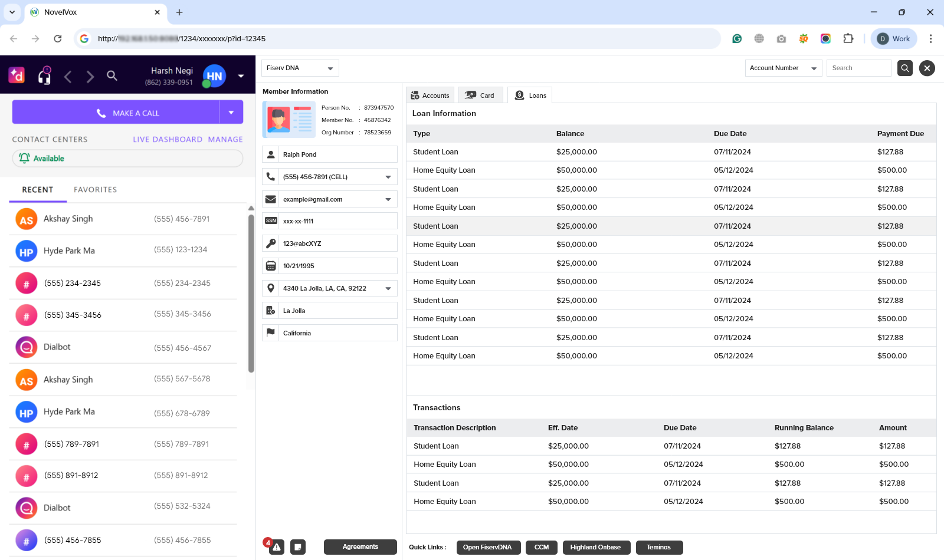The height and width of the screenshot is (560, 944).
Task: Open the Favorites tab in contacts
Action: (x=94, y=189)
